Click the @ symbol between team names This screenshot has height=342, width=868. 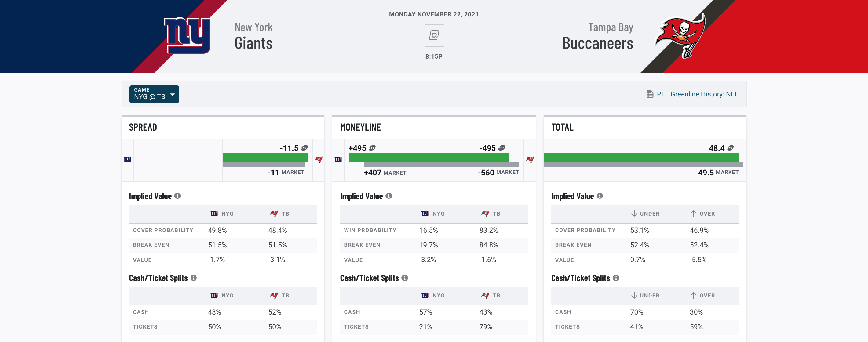tap(434, 35)
